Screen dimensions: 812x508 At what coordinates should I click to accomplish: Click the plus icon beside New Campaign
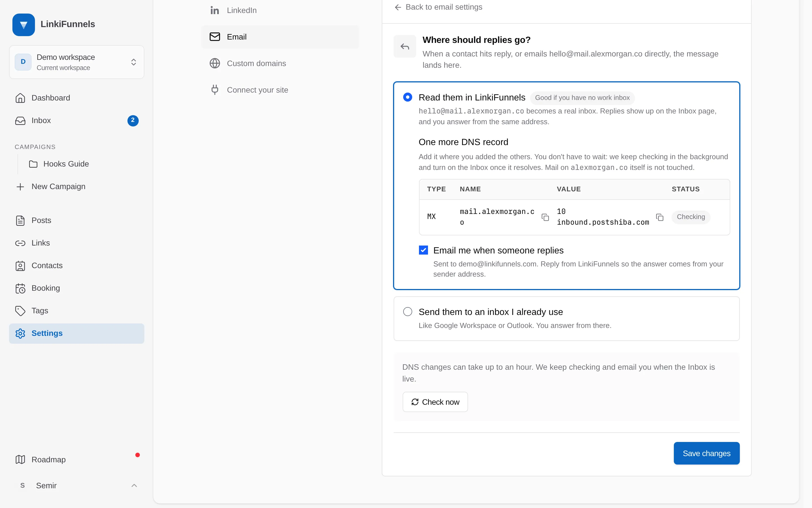pyautogui.click(x=20, y=187)
